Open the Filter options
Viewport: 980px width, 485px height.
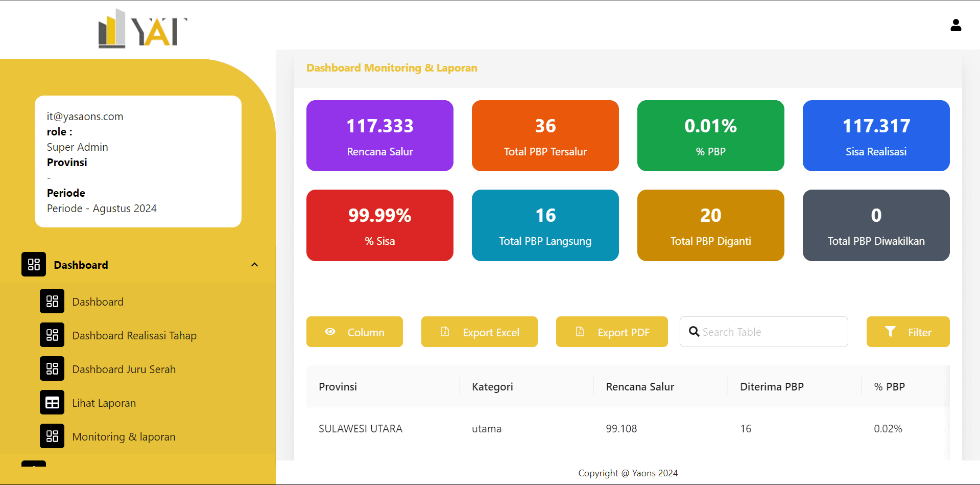(x=907, y=332)
